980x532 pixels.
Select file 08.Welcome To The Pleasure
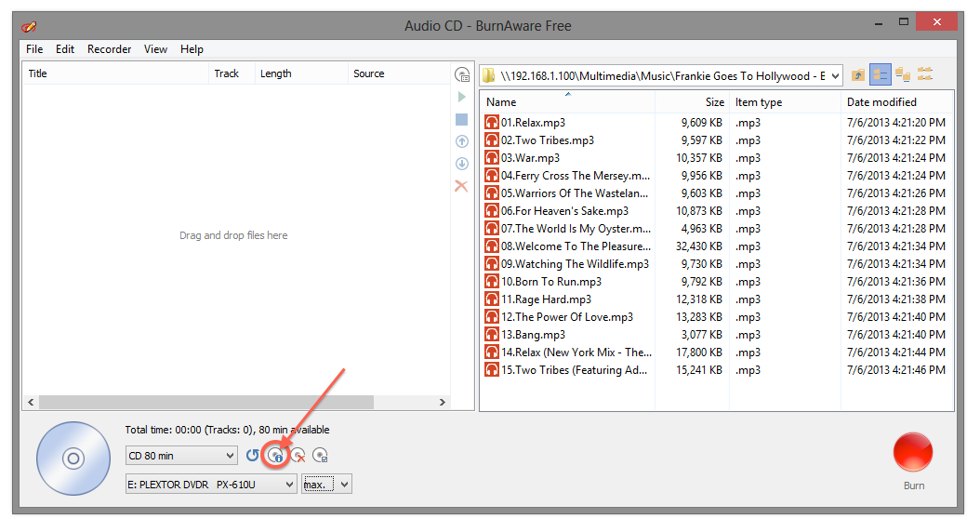(x=576, y=246)
